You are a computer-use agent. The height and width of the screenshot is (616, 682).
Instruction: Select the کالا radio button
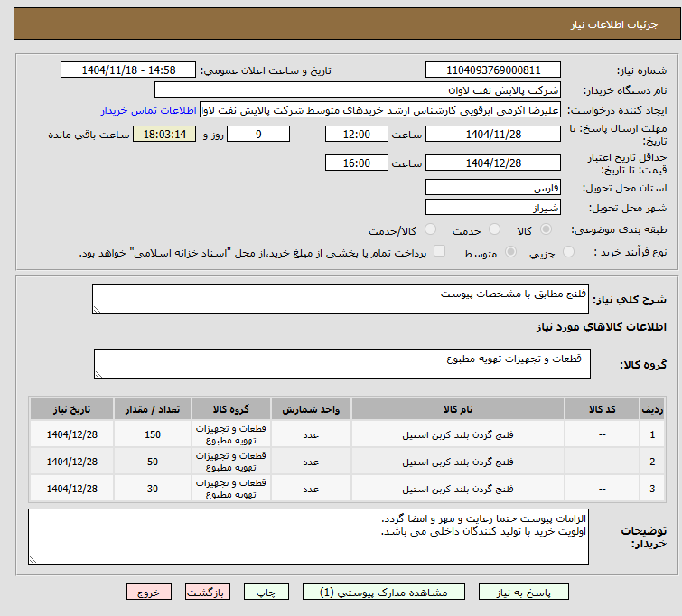pos(546,229)
